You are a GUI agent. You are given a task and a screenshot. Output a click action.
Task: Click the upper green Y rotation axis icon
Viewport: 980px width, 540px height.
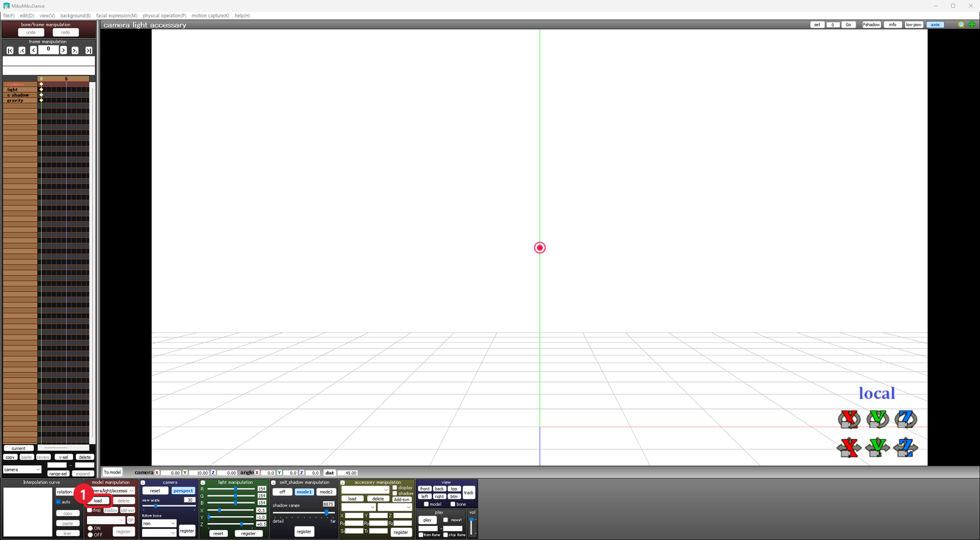(x=877, y=419)
